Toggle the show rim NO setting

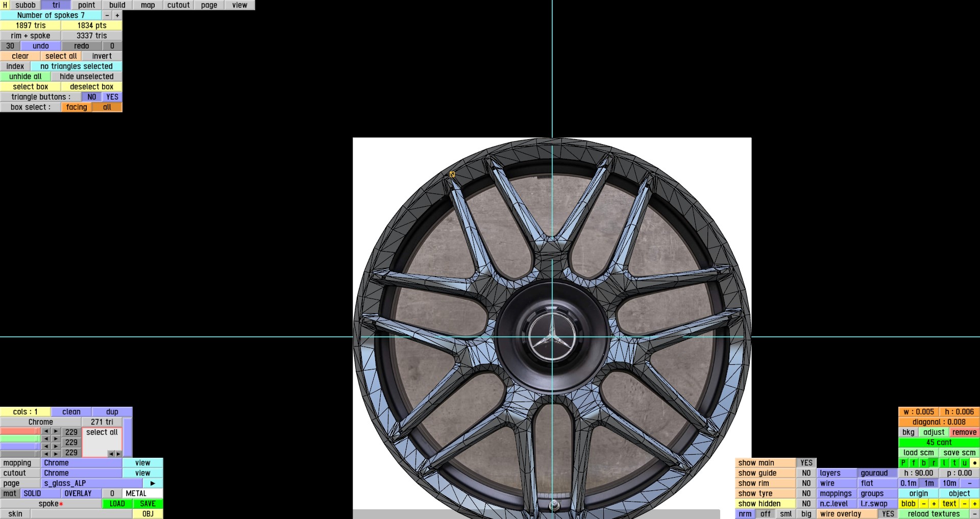(x=806, y=483)
